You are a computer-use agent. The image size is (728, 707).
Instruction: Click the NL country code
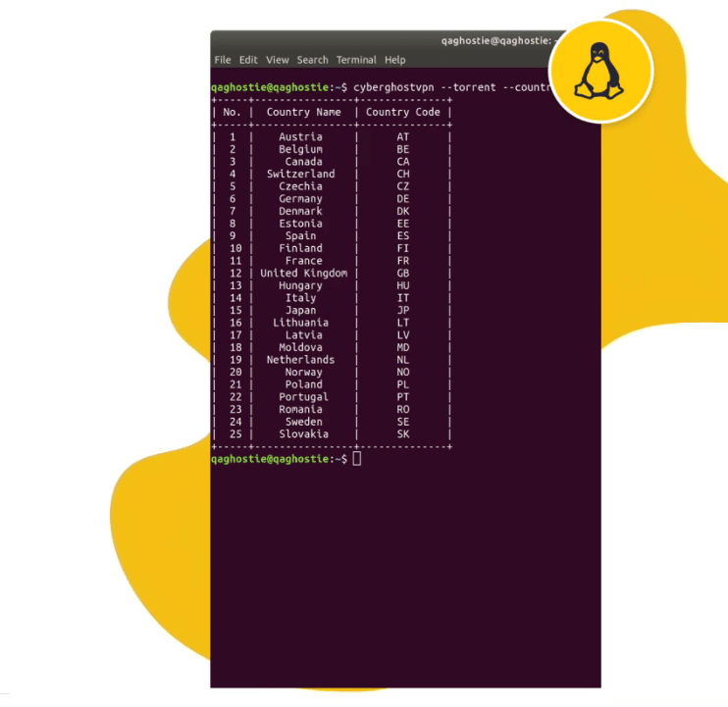[x=402, y=360]
